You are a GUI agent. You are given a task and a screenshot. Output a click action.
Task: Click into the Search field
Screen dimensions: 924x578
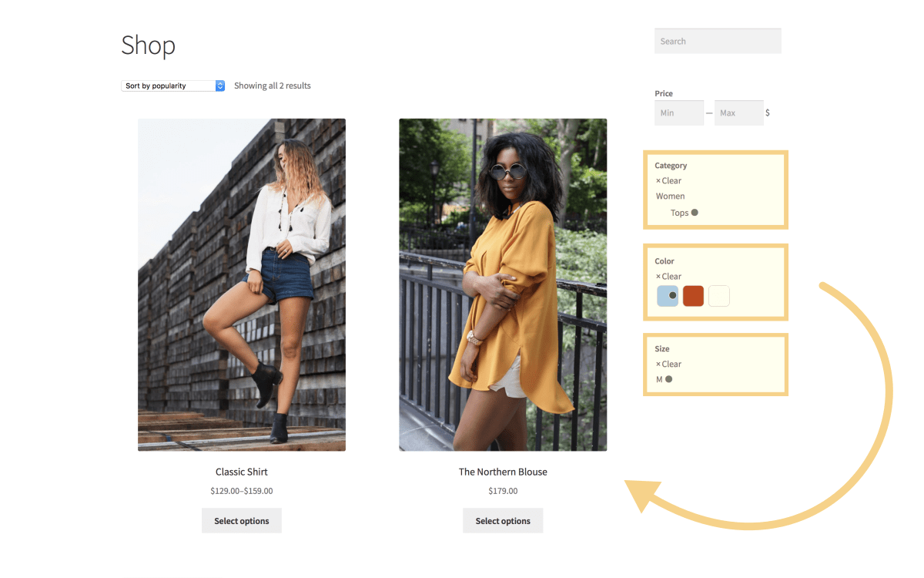point(717,42)
